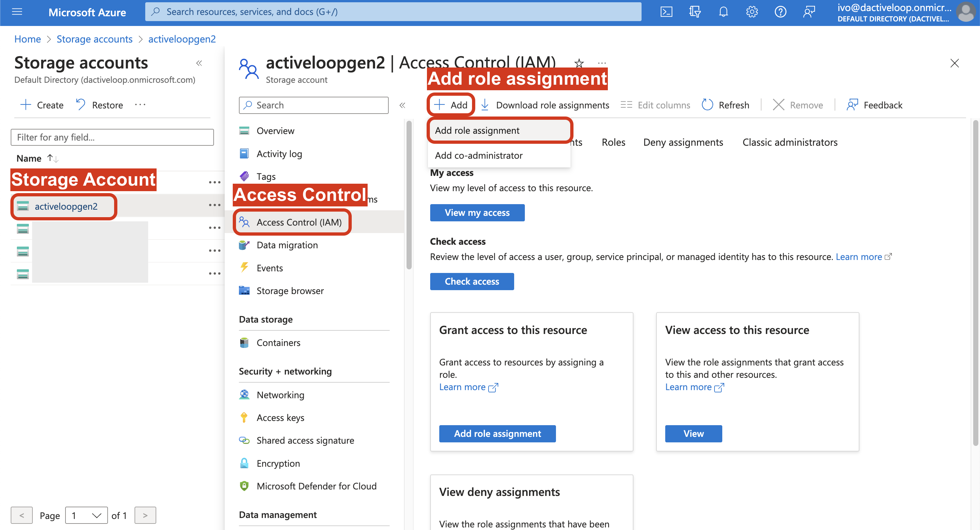The image size is (980, 530).
Task: Open portal settings gear icon
Action: (x=752, y=12)
